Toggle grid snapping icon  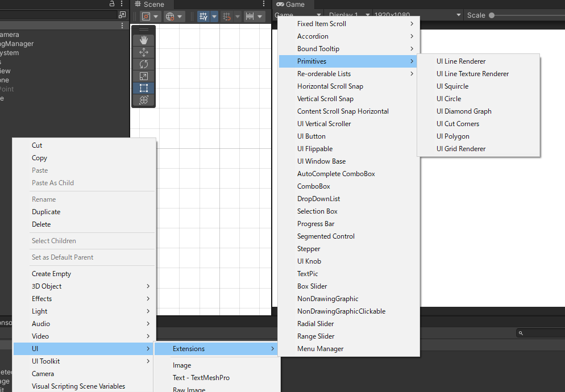227,16
